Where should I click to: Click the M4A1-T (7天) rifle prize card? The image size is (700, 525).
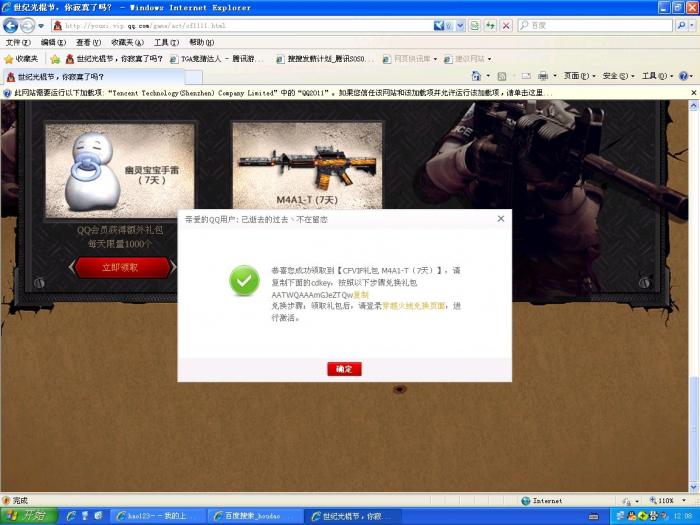tap(307, 165)
